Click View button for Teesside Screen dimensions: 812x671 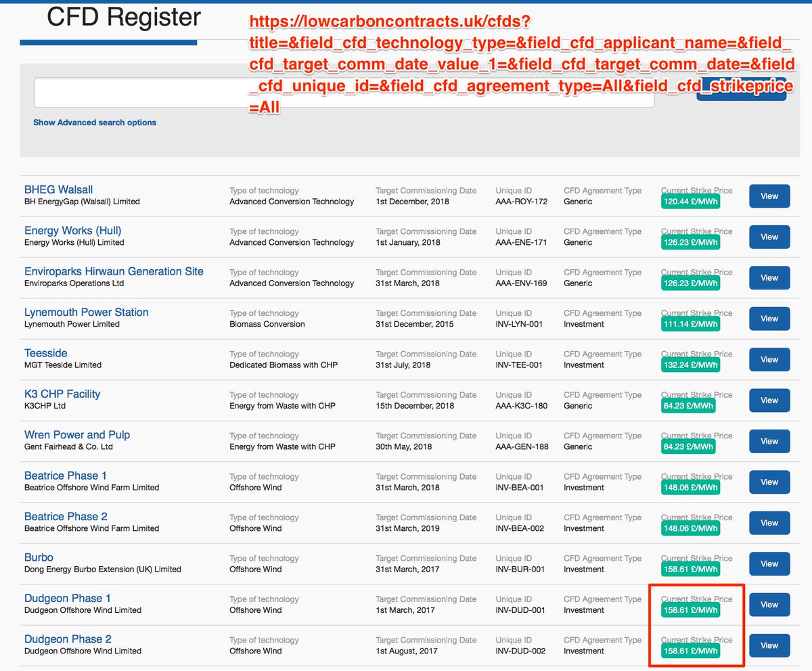click(x=769, y=360)
